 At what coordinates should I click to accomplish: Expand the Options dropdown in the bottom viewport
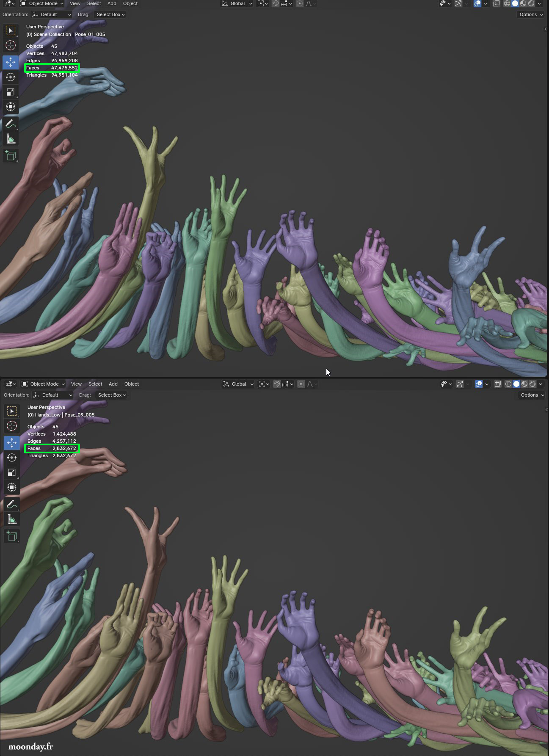pos(532,395)
